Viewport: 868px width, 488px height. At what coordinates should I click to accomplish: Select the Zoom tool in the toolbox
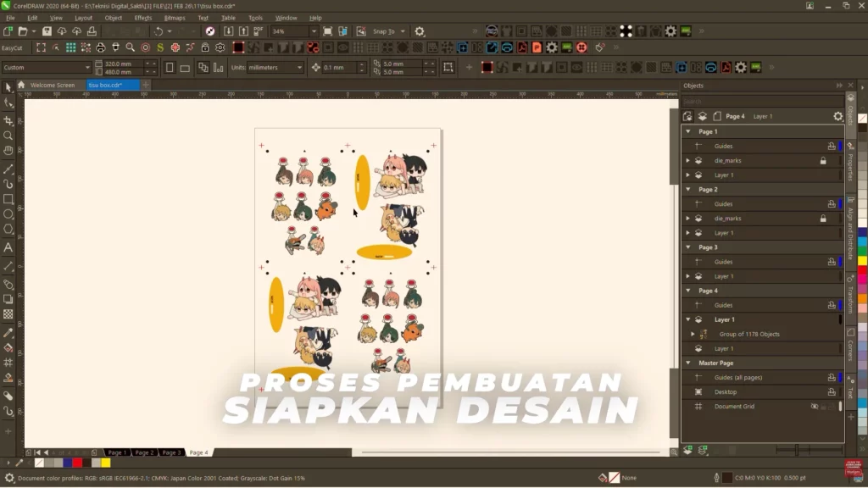pos(8,136)
